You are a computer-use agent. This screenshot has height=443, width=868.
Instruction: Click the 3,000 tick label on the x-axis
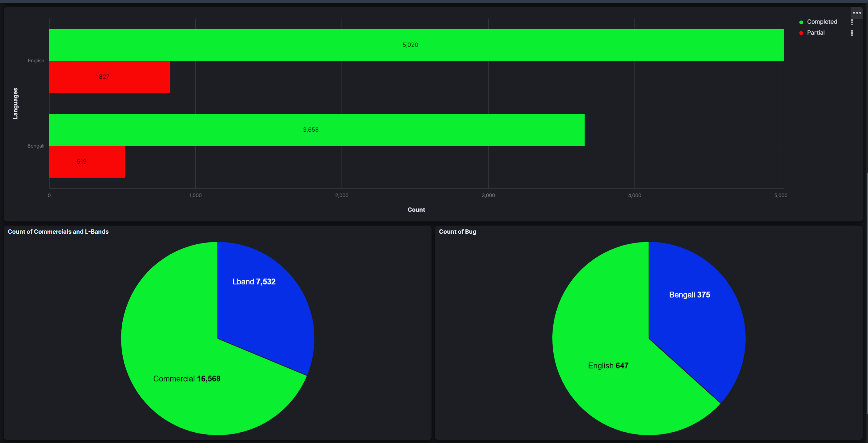[x=488, y=195]
